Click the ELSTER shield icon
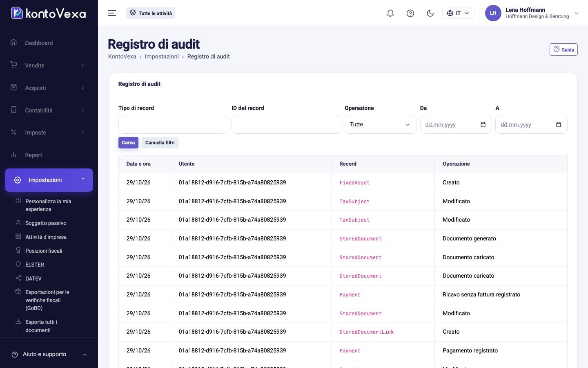 pyautogui.click(x=18, y=264)
